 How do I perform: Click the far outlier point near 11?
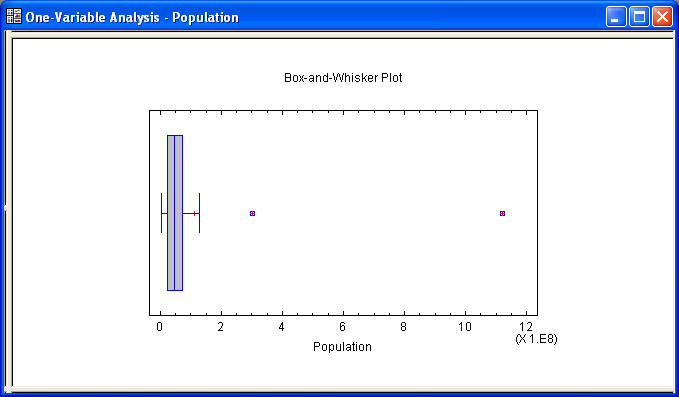(x=502, y=213)
